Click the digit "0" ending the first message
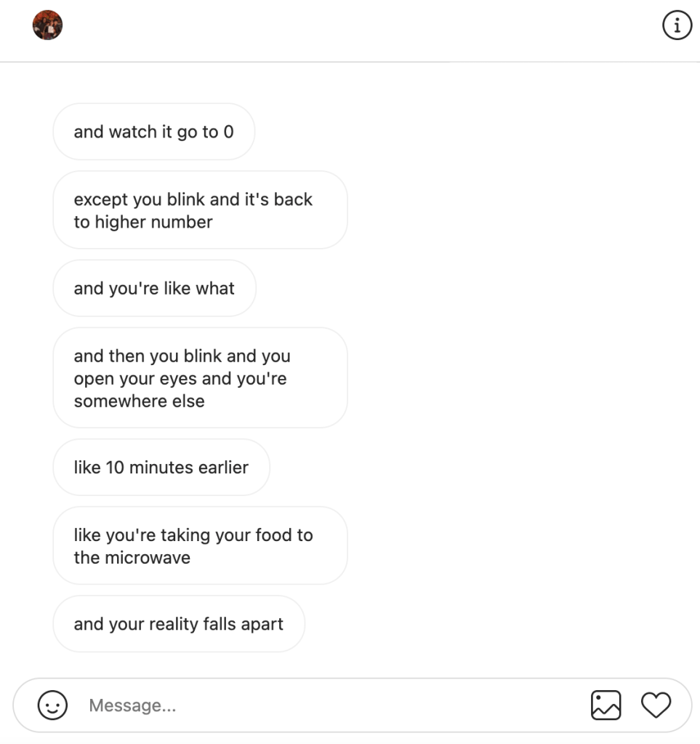This screenshot has height=744, width=700. pyautogui.click(x=228, y=132)
